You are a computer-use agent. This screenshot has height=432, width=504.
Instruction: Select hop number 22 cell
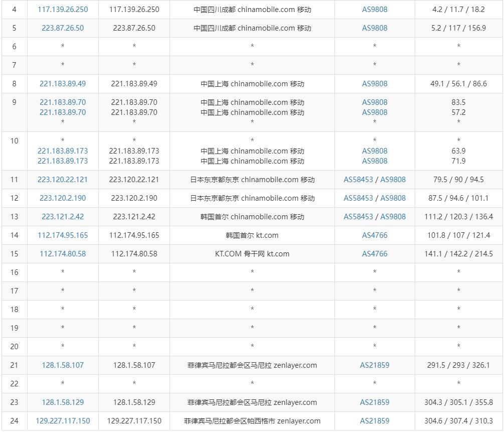15,384
